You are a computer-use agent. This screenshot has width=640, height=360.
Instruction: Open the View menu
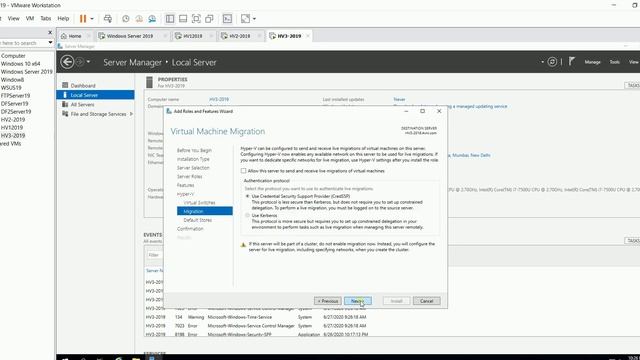point(13,18)
